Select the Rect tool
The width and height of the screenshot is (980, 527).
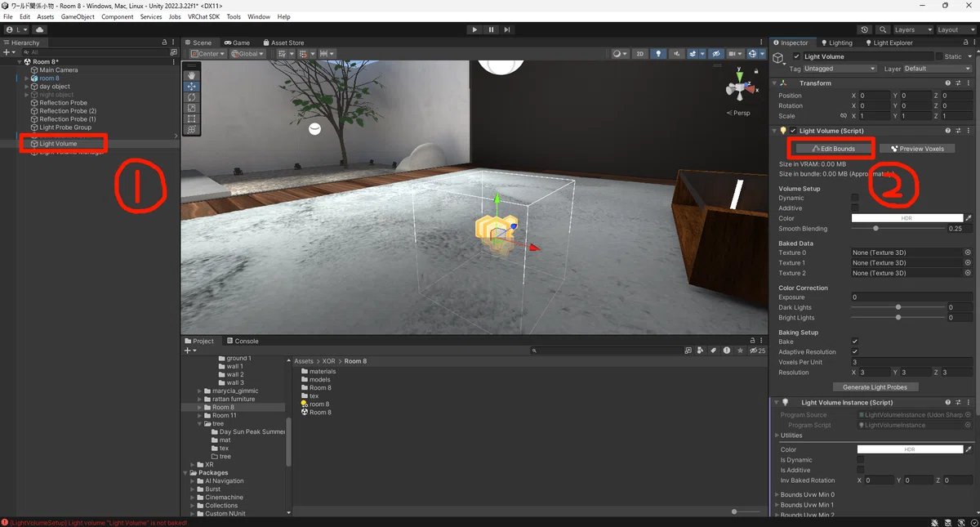point(192,118)
